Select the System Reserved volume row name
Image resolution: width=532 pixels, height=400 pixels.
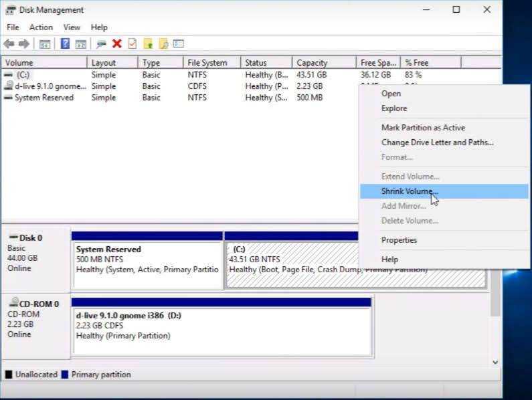[x=44, y=98]
